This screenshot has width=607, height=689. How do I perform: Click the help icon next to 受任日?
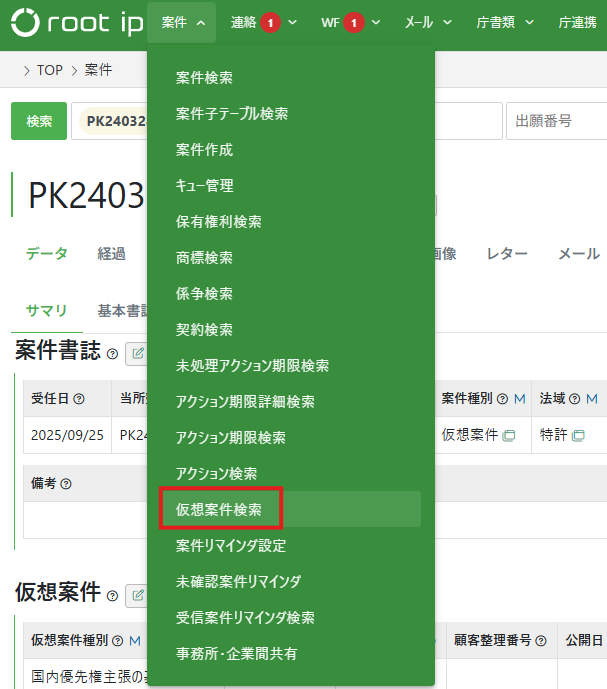(79, 398)
